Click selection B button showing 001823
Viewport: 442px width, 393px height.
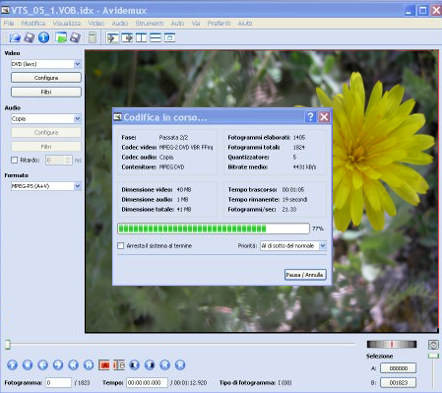[398, 383]
